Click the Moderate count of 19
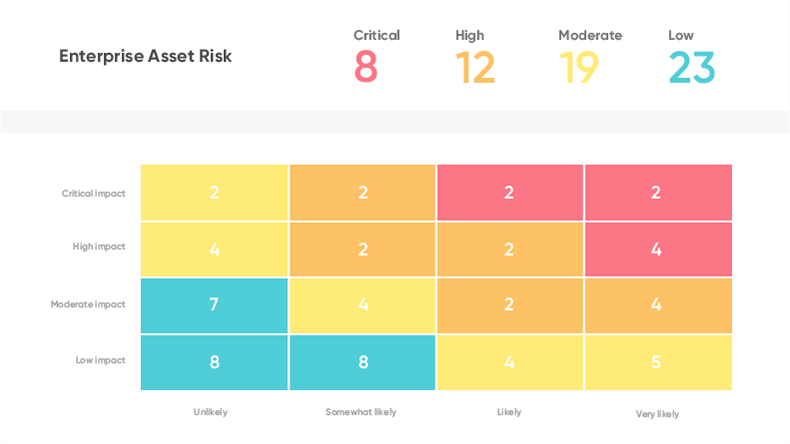 pyautogui.click(x=579, y=68)
